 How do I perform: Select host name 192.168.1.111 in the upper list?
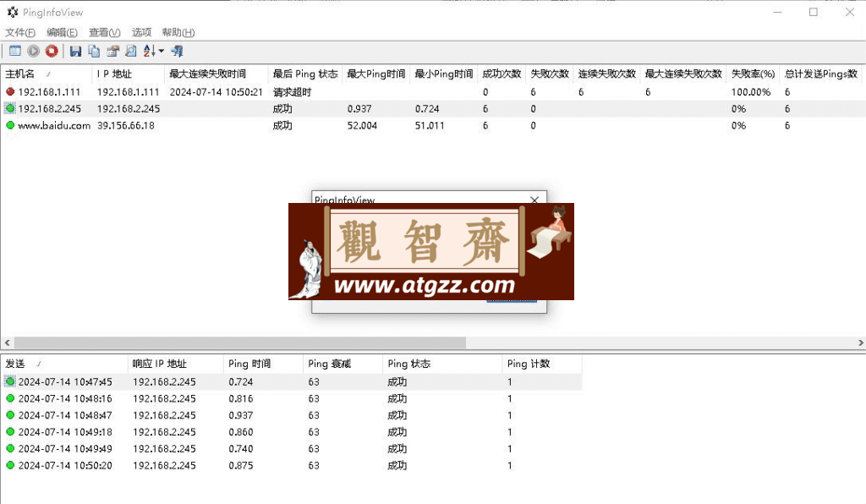pos(49,91)
